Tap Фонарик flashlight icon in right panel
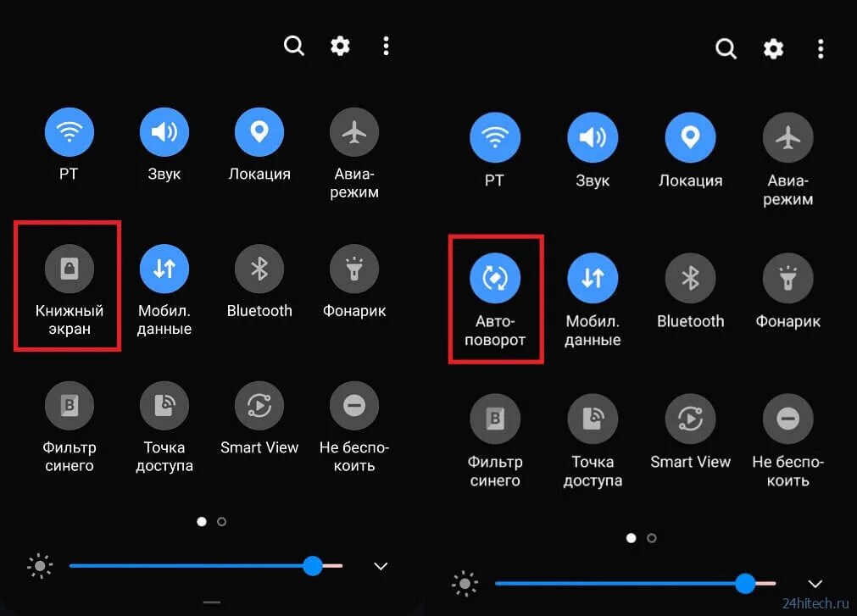The height and width of the screenshot is (616, 857). click(787, 278)
